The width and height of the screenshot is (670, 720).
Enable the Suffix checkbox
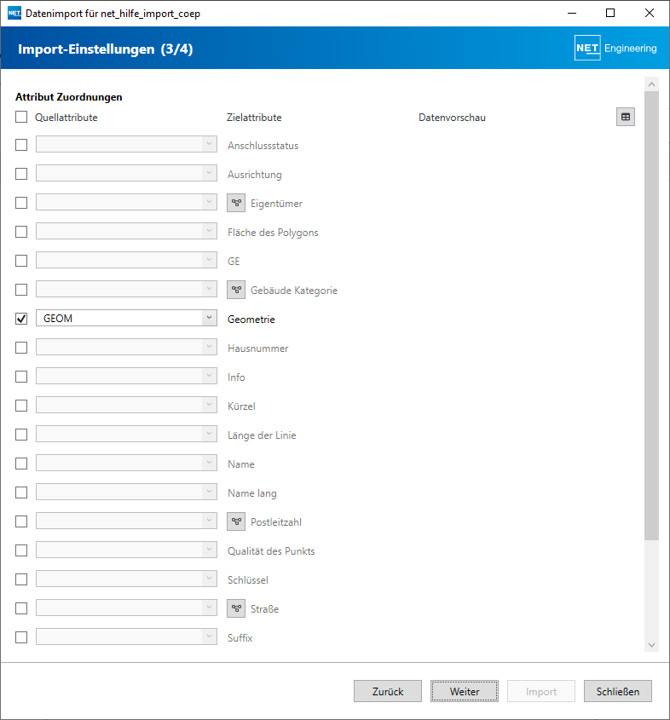(x=21, y=637)
